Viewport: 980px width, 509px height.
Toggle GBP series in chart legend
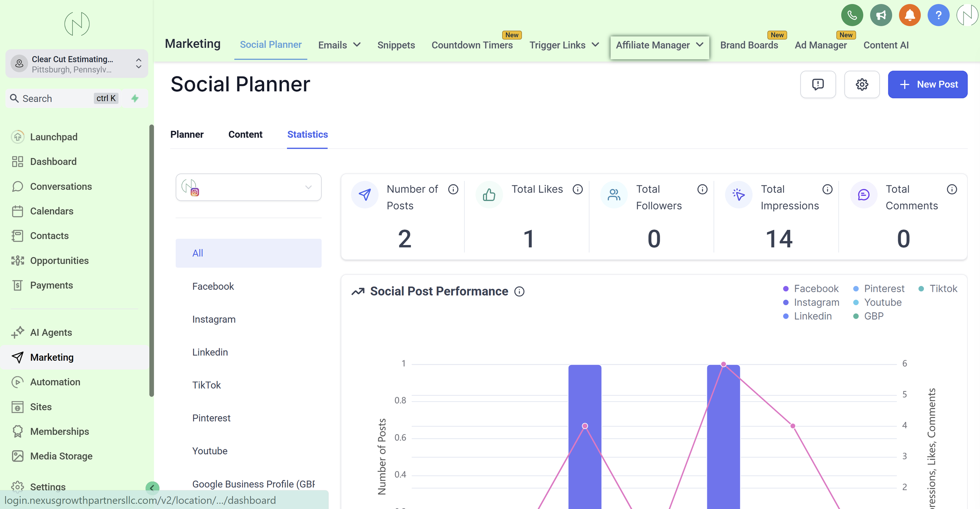[868, 316]
